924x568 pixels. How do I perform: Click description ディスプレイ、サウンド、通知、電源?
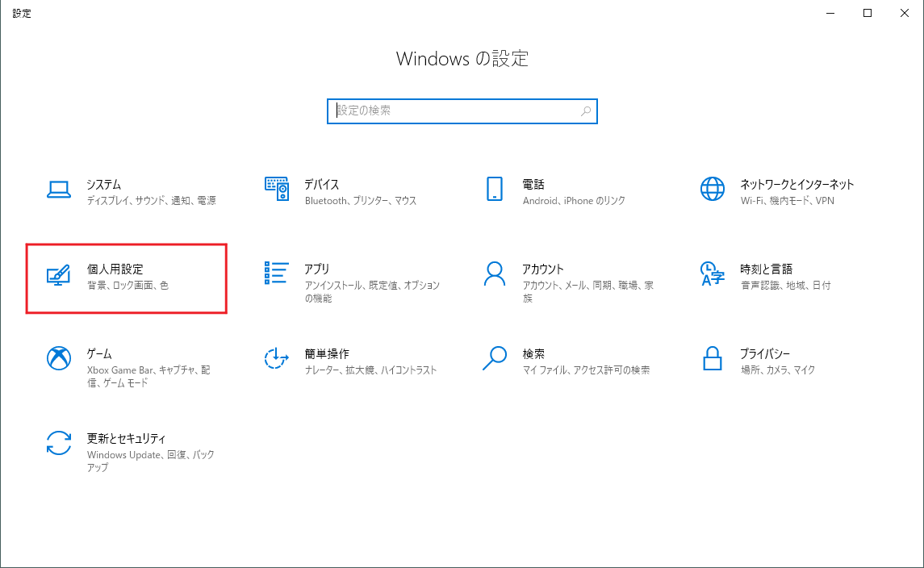152,201
